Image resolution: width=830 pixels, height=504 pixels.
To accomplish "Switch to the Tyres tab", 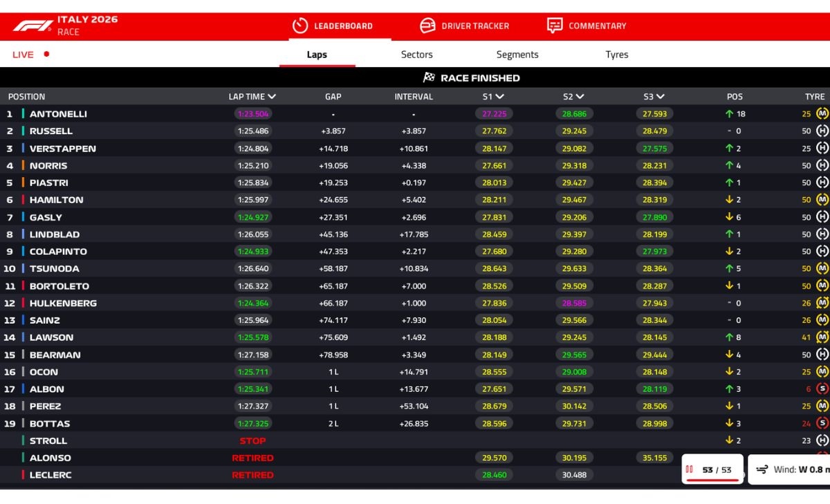I will tap(617, 55).
